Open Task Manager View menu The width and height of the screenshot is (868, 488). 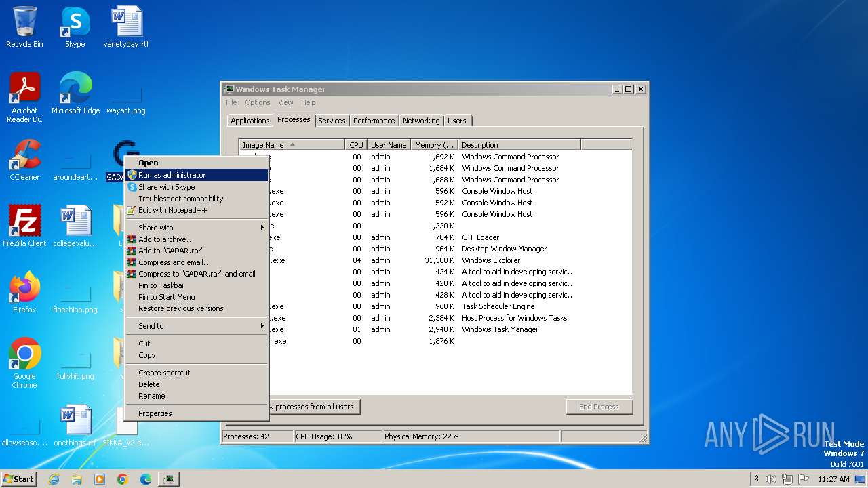coord(285,102)
